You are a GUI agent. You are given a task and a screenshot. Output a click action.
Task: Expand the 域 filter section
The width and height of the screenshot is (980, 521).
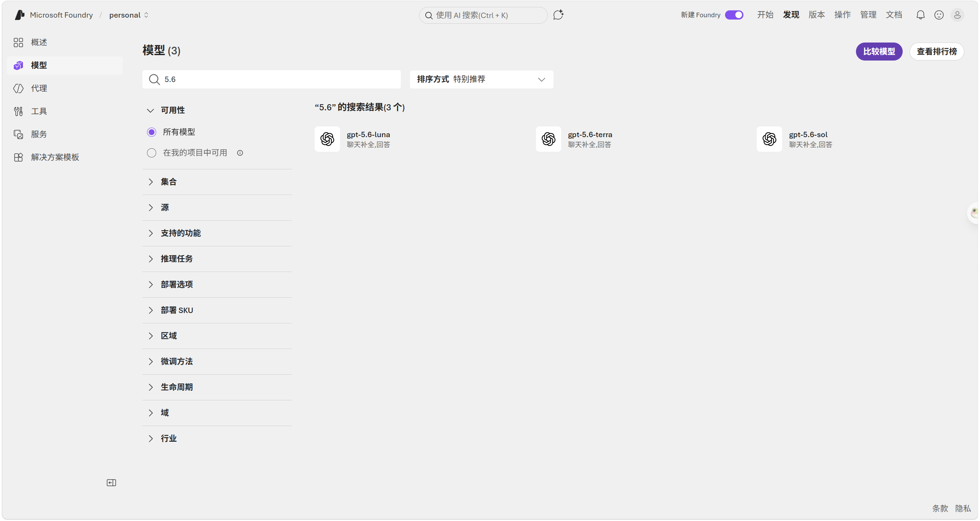[217, 413]
